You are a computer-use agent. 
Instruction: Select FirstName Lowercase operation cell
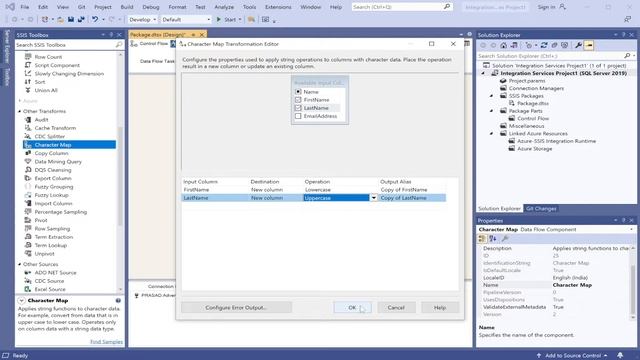pos(340,190)
